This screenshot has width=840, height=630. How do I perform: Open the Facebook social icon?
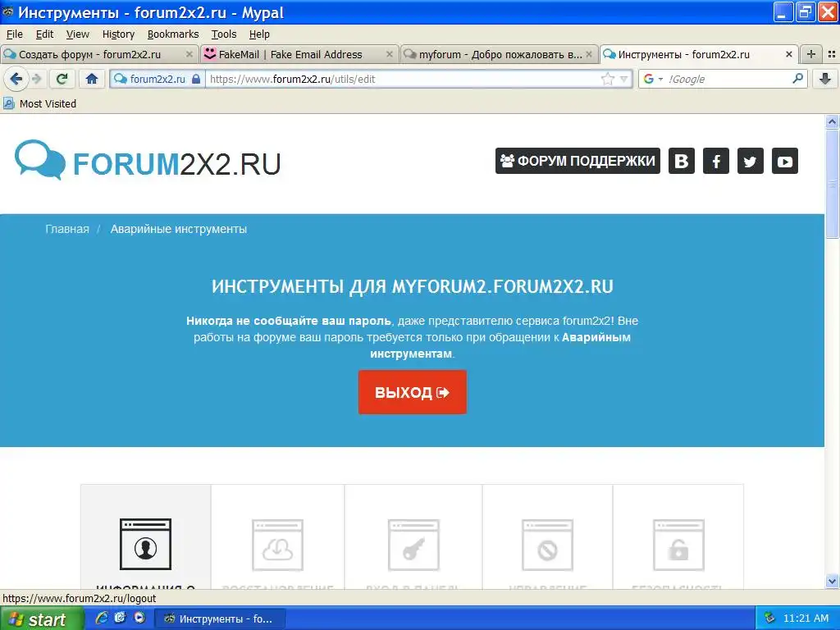point(715,161)
